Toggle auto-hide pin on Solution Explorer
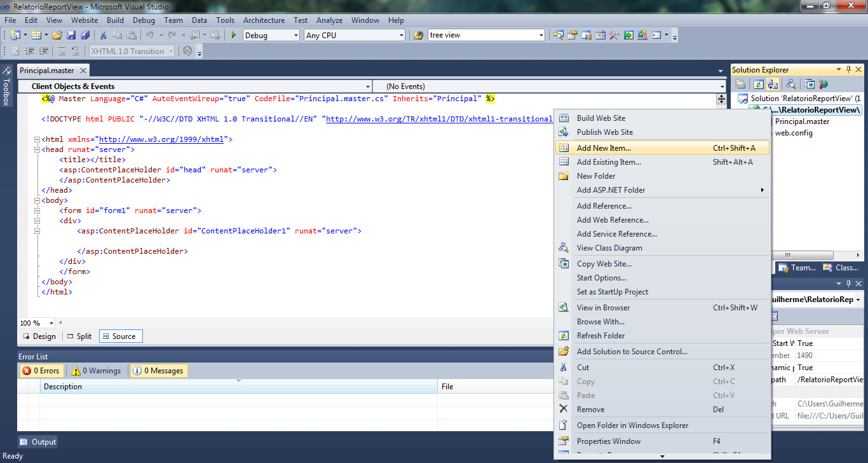Image resolution: width=868 pixels, height=463 pixels. [848, 70]
